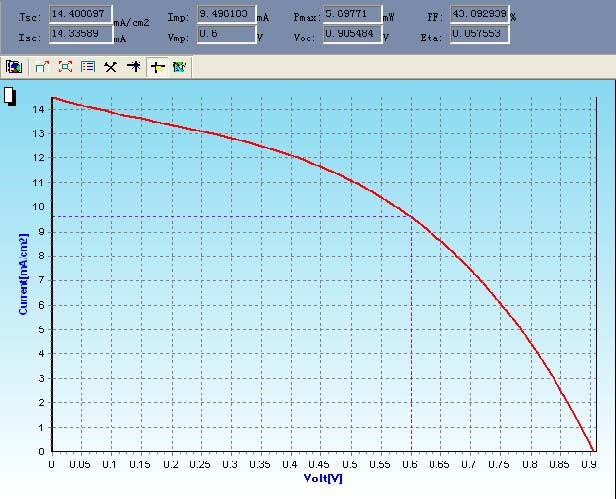Viewport: 616px width, 499px height.
Task: Click the black star-shaped marker icon
Action: [x=133, y=67]
